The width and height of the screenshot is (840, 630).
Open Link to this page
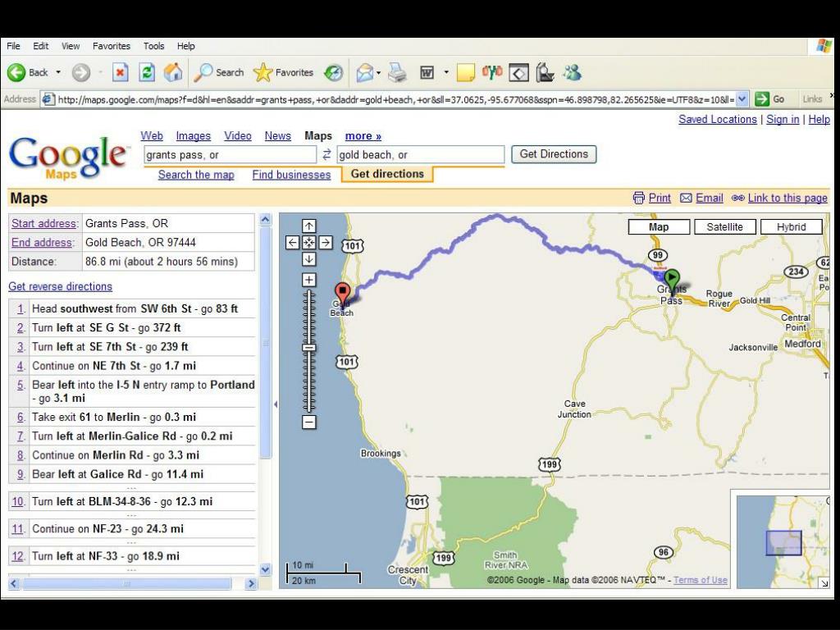coord(787,199)
